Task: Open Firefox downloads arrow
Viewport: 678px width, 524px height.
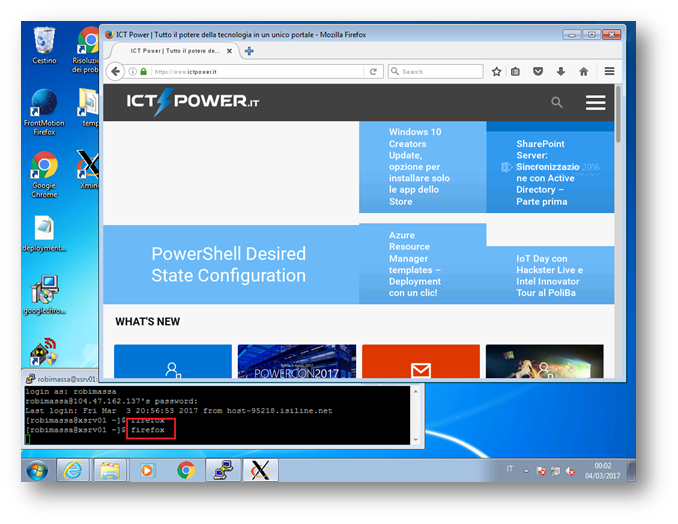Action: click(x=561, y=71)
